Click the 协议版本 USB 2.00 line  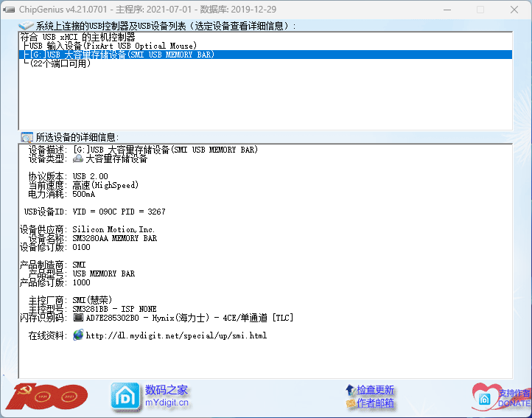tap(69, 176)
